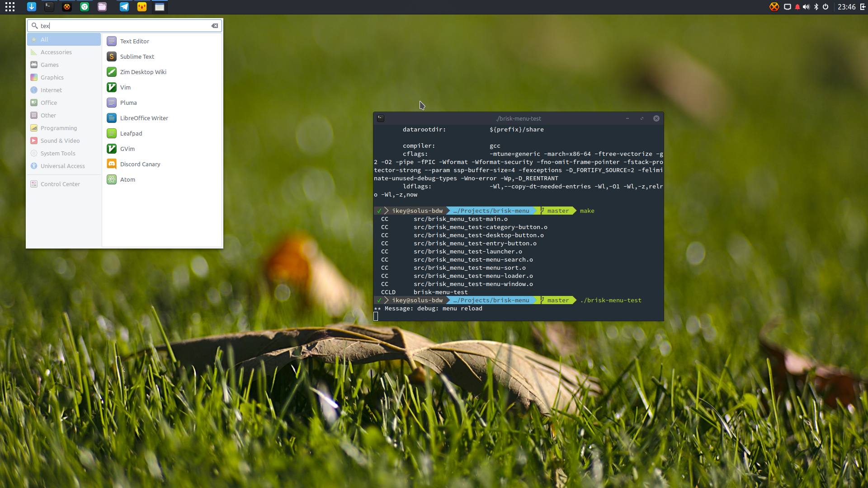Open the terminal launcher in the panel
Viewport: 868px width, 488px height.
click(49, 7)
